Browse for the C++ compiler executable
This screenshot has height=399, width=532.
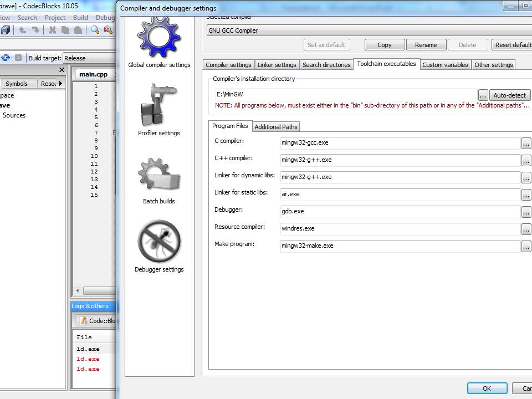[x=526, y=161]
